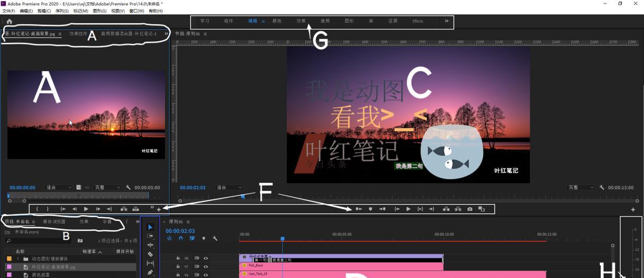Screen dimensions: 644x278
Task: Toggle sync lock on track V7
Action: tap(197, 266)
